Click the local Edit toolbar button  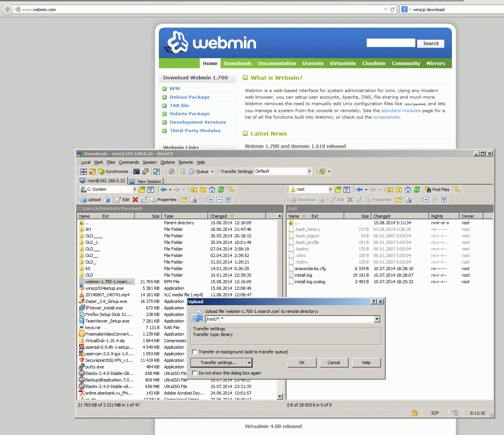pos(122,200)
